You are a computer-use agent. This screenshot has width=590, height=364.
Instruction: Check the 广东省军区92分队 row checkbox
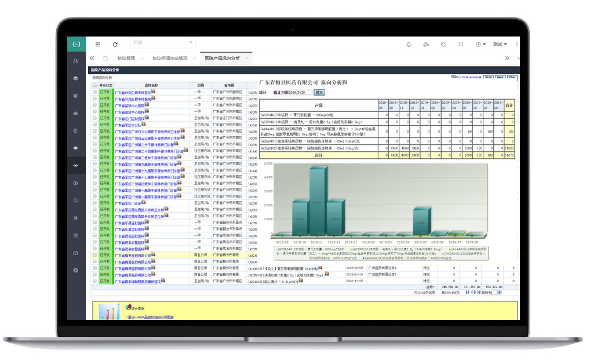(95, 125)
